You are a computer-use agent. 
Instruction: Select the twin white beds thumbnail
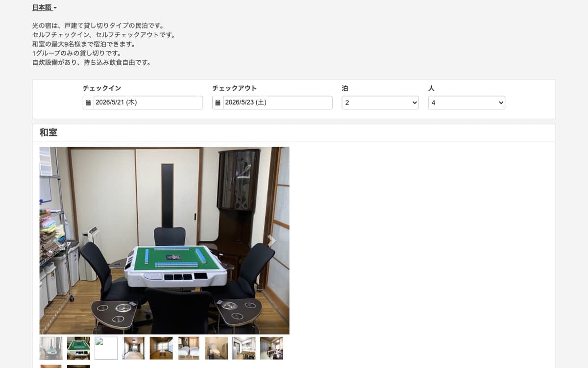click(189, 348)
